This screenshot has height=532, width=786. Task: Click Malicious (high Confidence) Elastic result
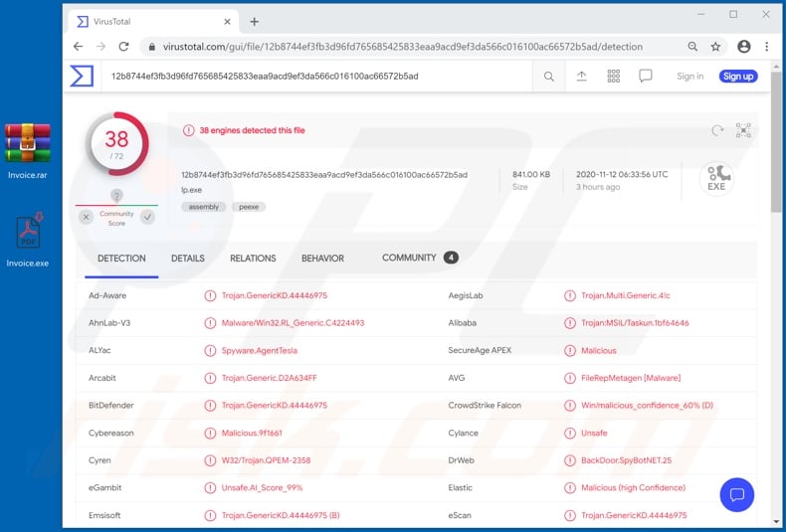pos(633,488)
